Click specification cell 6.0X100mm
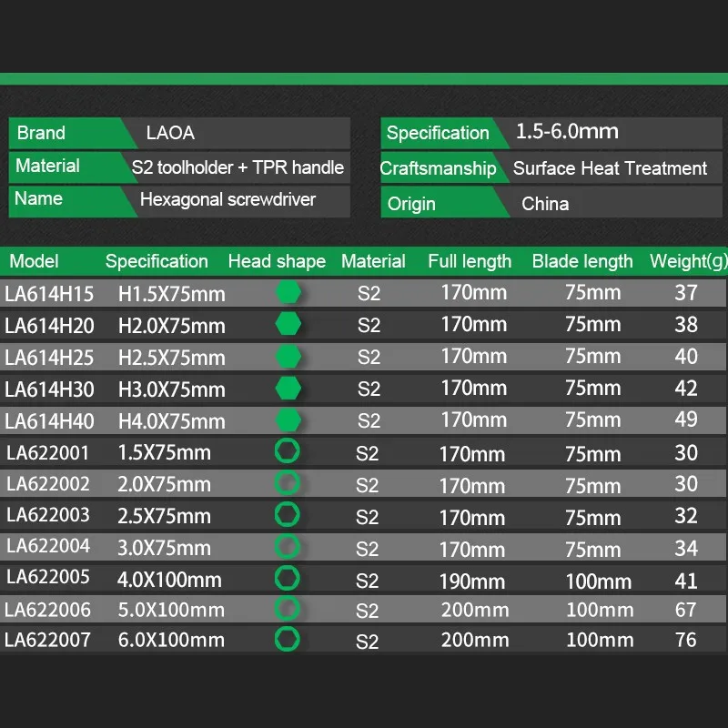The height and width of the screenshot is (728, 728). 171,641
